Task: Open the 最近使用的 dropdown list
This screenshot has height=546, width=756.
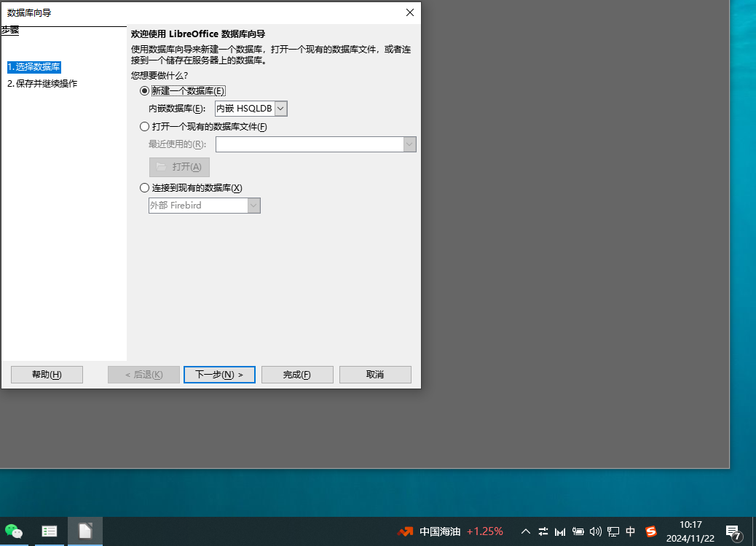Action: 409,144
